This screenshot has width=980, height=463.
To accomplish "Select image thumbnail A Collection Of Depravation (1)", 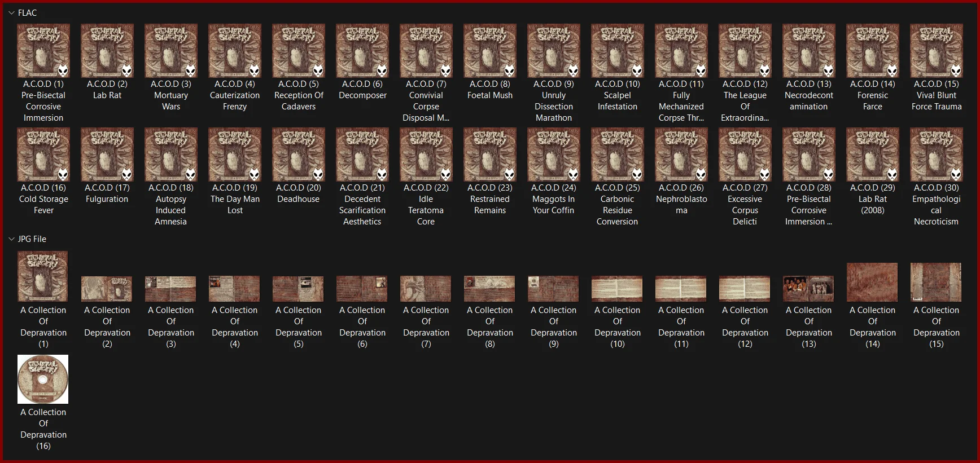I will coord(43,276).
